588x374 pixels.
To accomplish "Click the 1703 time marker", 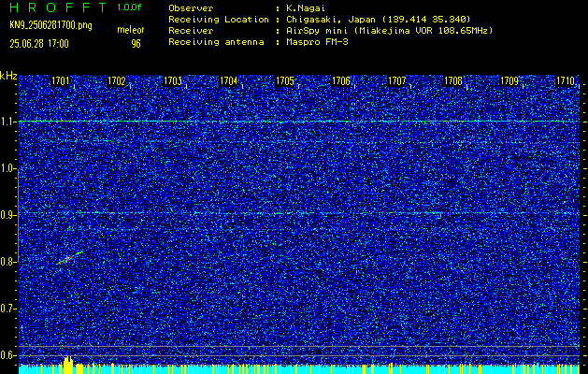I will 173,81.
